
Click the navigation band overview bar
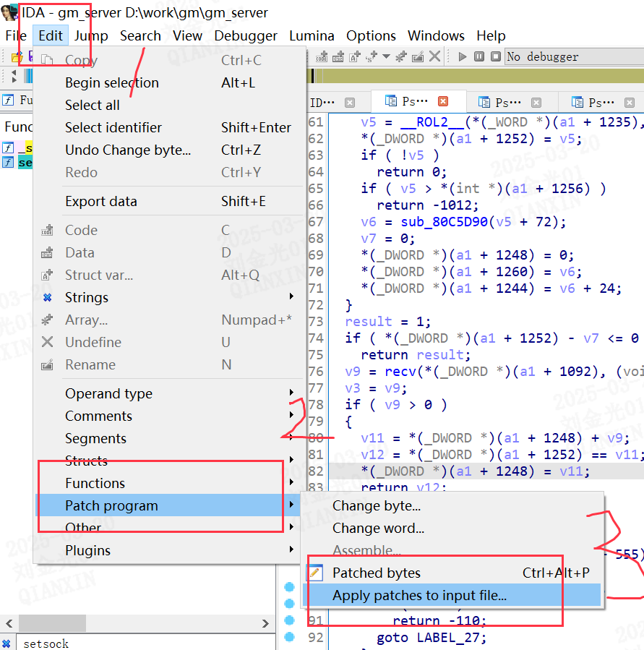pos(476,76)
